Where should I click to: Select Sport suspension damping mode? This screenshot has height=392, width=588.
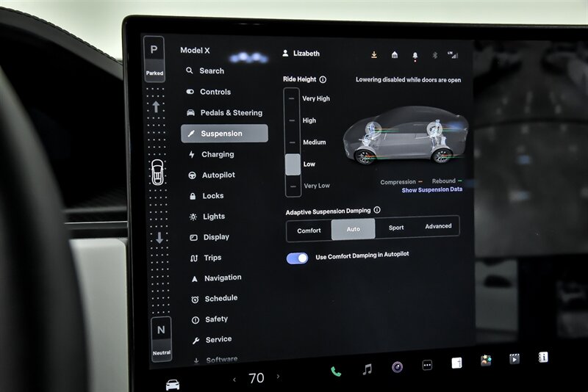(396, 228)
